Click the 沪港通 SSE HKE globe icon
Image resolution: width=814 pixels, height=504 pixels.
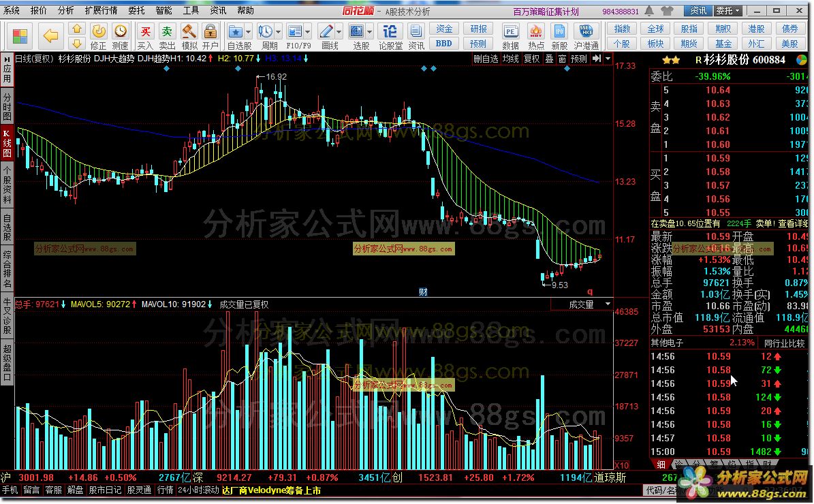click(x=586, y=32)
